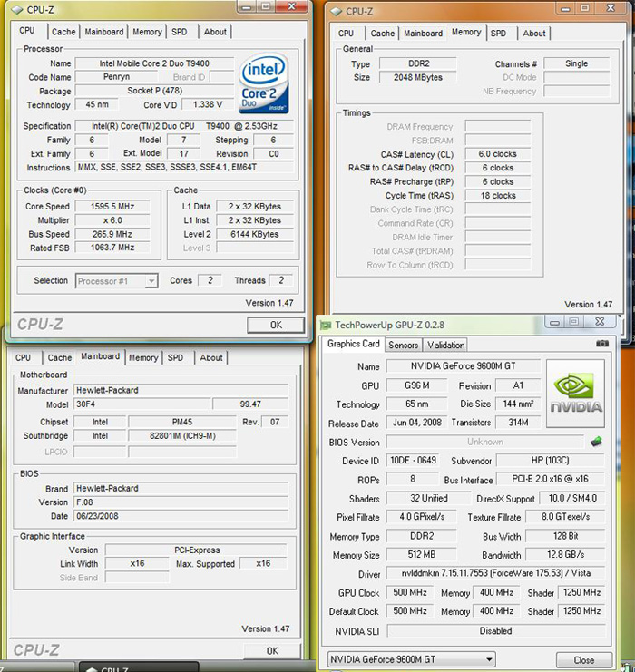This screenshot has width=635, height=672.
Task: Click the Code Name value Penryn
Action: tap(116, 77)
